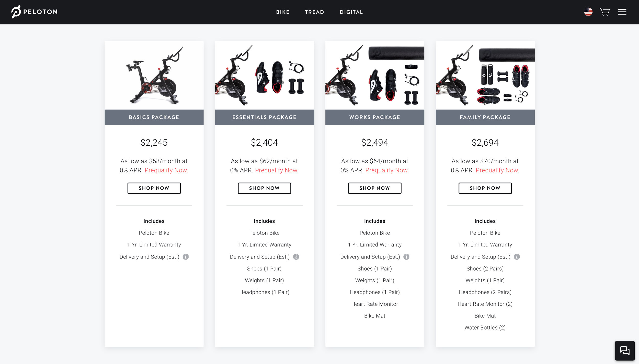The image size is (639, 364).
Task: Open the chat widget icon
Action: 625,350
